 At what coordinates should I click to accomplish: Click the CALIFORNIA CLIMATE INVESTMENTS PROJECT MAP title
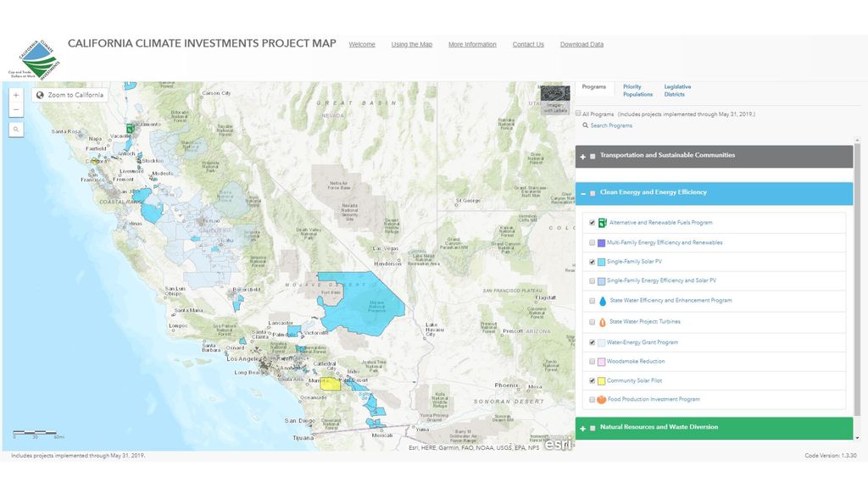click(x=202, y=44)
